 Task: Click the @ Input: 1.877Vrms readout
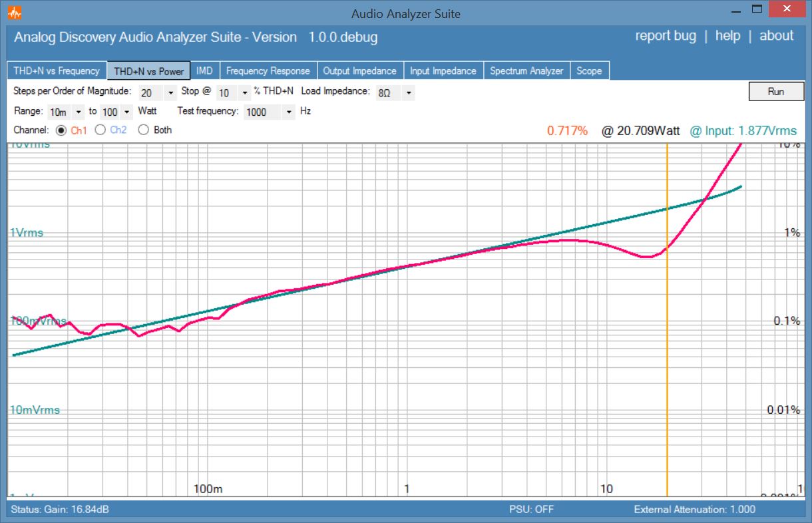pyautogui.click(x=743, y=131)
